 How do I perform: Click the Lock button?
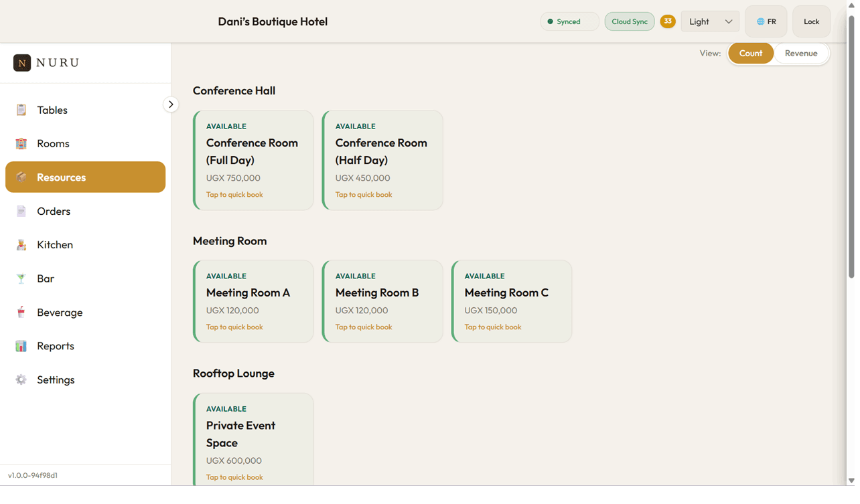pos(811,21)
